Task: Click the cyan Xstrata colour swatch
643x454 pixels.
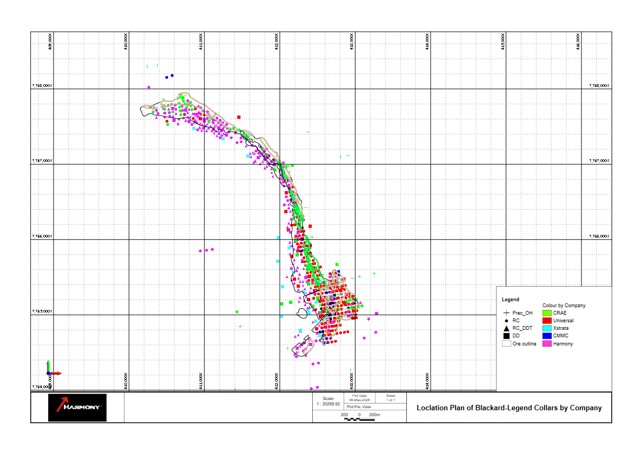Action: pos(547,328)
